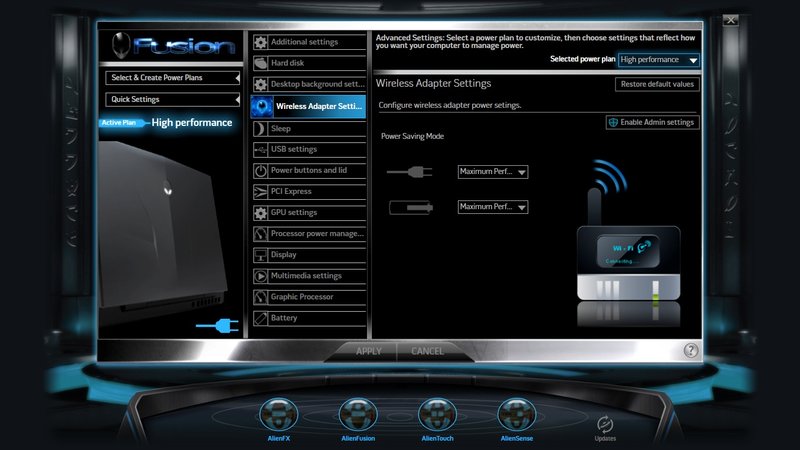Select the Sleep settings category
The height and width of the screenshot is (450, 800).
click(x=309, y=129)
